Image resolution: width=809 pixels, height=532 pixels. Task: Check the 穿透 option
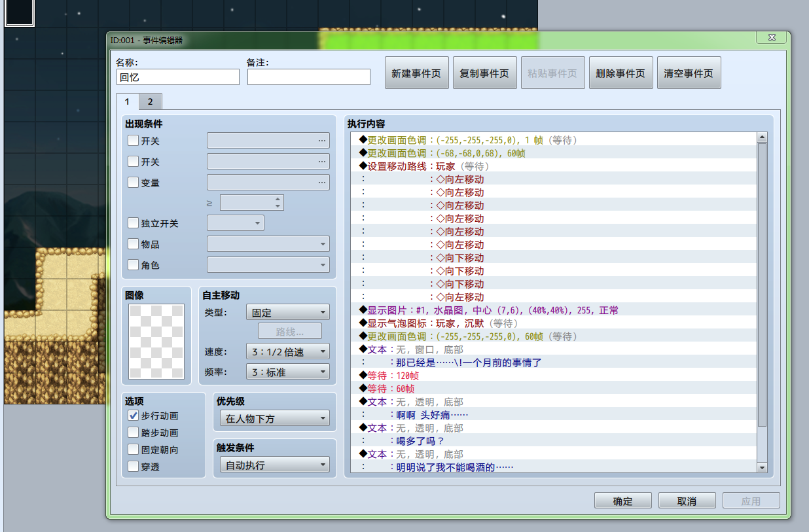tap(133, 467)
